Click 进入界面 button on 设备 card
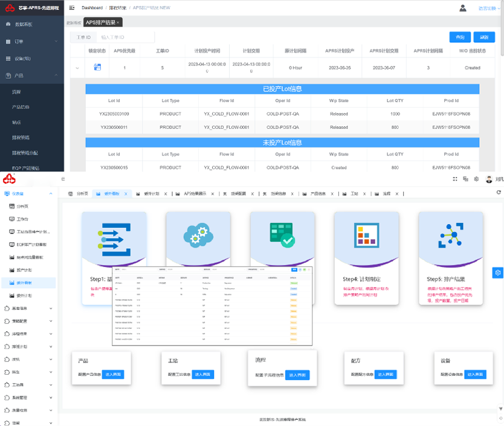The height and width of the screenshot is (426, 504). tap(476, 374)
